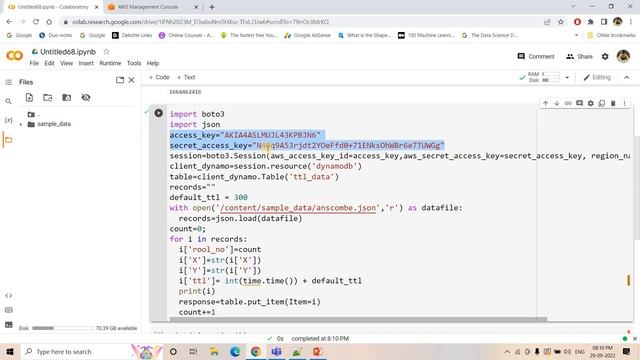Screen dimensions: 640x360
Task: Move cell up arrow
Action: (545, 103)
